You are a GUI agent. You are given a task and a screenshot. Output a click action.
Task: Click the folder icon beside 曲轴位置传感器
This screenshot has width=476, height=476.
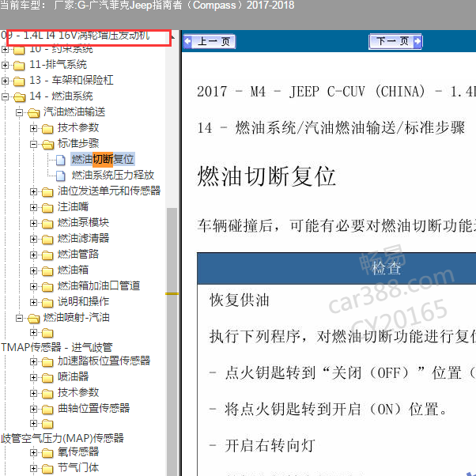[47, 410]
